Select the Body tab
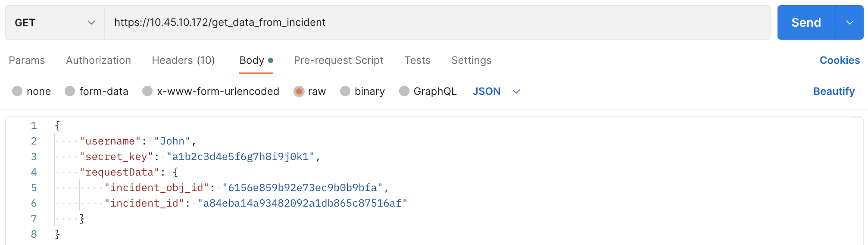The width and height of the screenshot is (868, 245). point(252,60)
